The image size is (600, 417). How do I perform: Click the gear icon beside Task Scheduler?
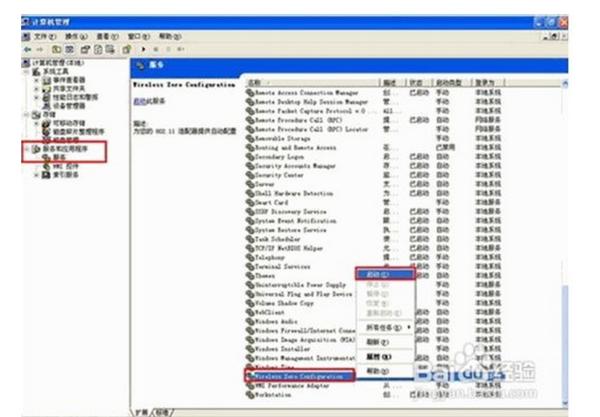tap(250, 239)
